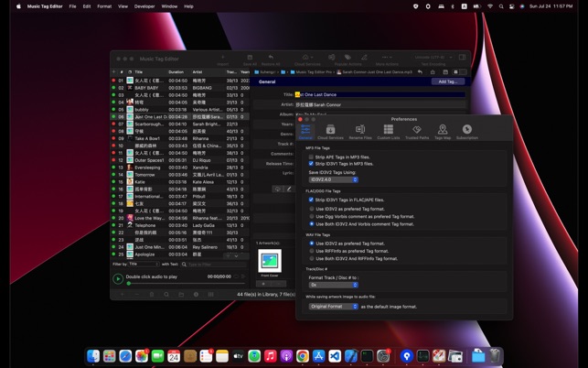Toggle the sidebar panel icon in toolbar
Image resolution: width=588 pixels, height=368 pixels.
[462, 58]
